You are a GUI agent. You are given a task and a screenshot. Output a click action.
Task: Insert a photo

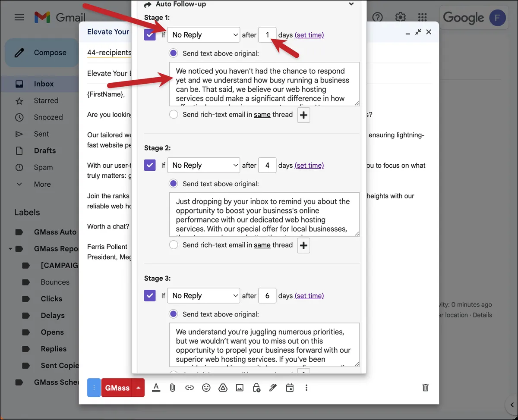[x=240, y=388]
